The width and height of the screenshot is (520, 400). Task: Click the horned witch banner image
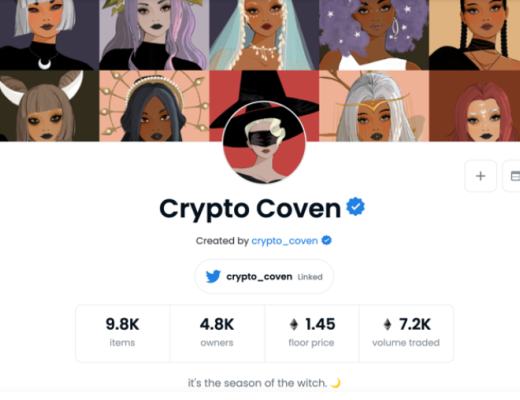49,106
